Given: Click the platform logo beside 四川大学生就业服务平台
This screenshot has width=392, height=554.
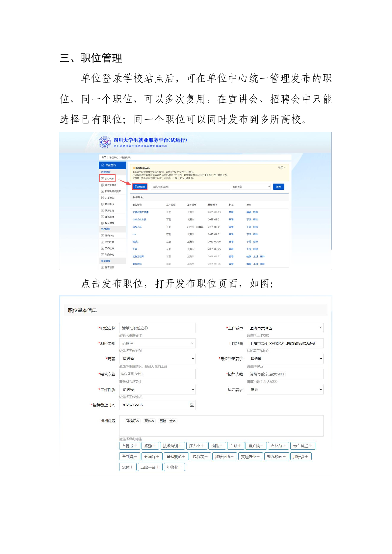Looking at the screenshot, I should point(105,142).
